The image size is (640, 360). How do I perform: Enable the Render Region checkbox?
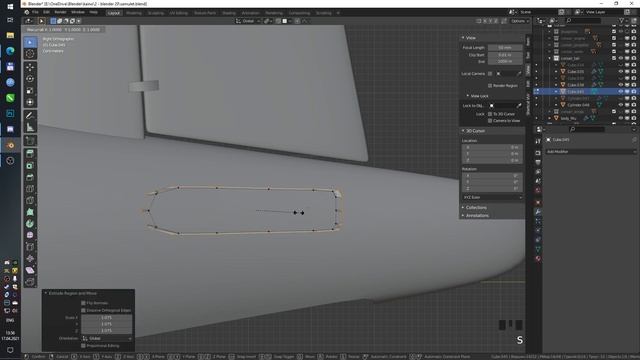490,86
